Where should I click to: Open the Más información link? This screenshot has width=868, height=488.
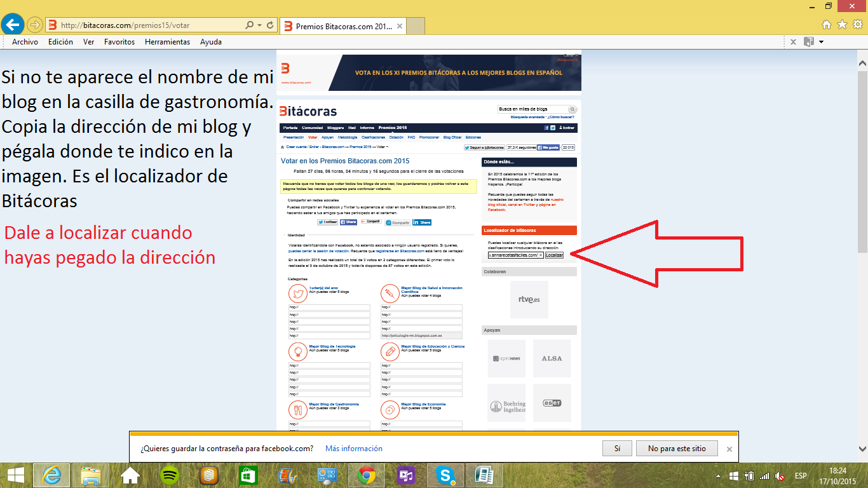[x=354, y=448]
